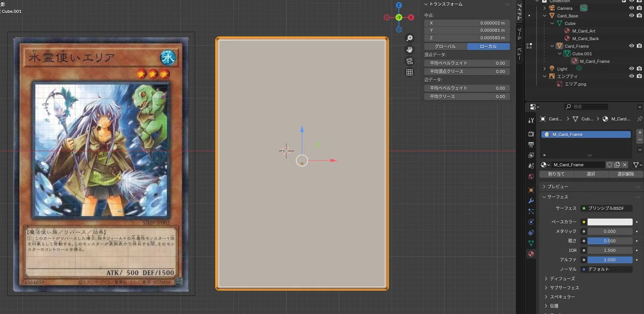Remove material slot with minus button
Viewport: 644px width, 314px height.
[x=639, y=140]
